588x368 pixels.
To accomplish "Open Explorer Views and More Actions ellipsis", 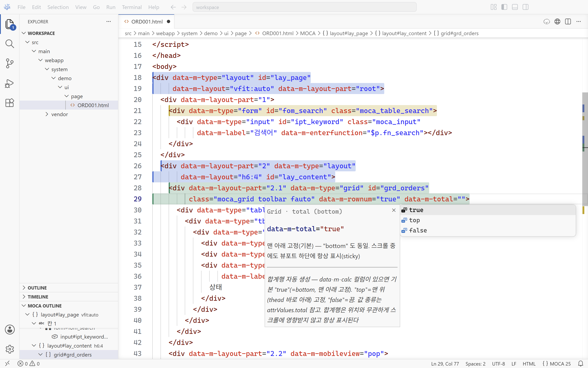I will [109, 21].
